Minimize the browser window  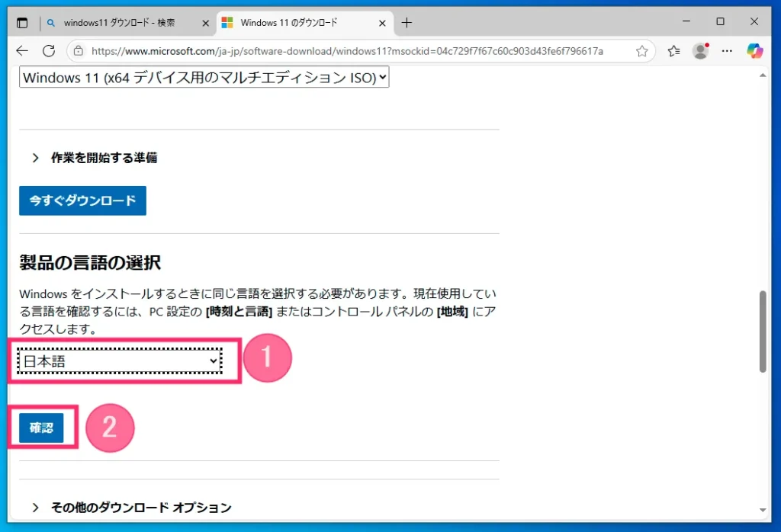686,21
